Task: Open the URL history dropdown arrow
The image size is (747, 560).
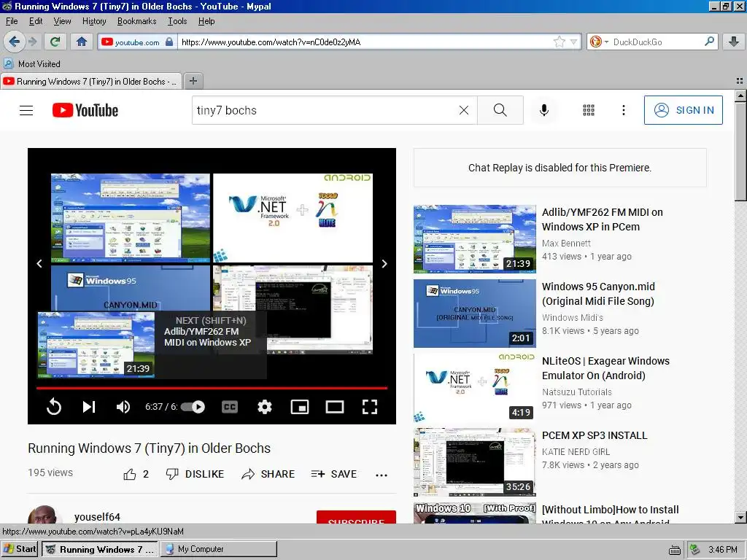Action: [x=574, y=42]
